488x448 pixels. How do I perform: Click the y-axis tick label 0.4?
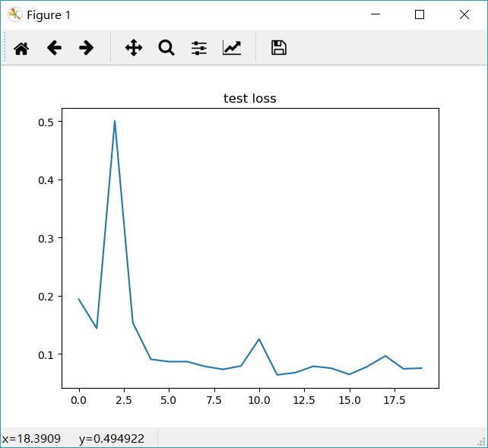[46, 180]
